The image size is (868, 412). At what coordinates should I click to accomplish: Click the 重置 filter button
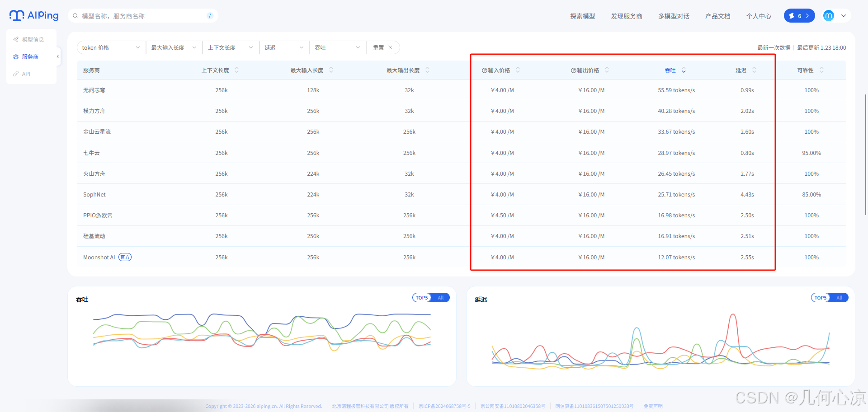pos(382,47)
